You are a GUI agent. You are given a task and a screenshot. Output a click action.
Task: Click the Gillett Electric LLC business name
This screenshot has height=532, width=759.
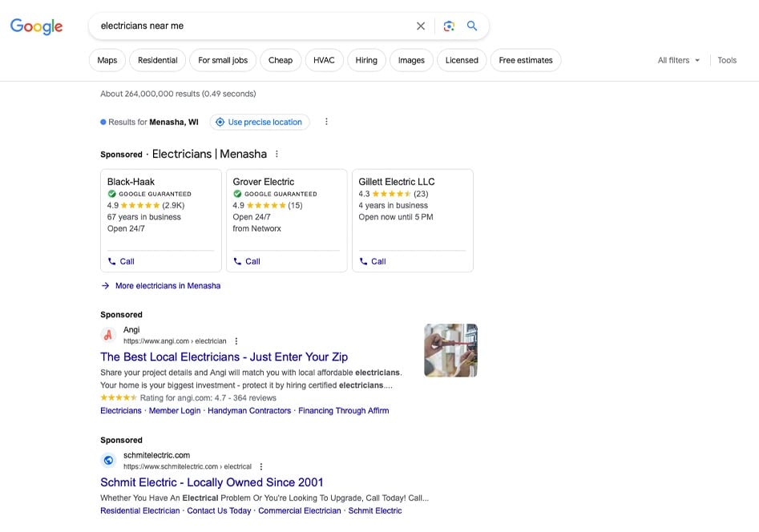click(x=397, y=182)
